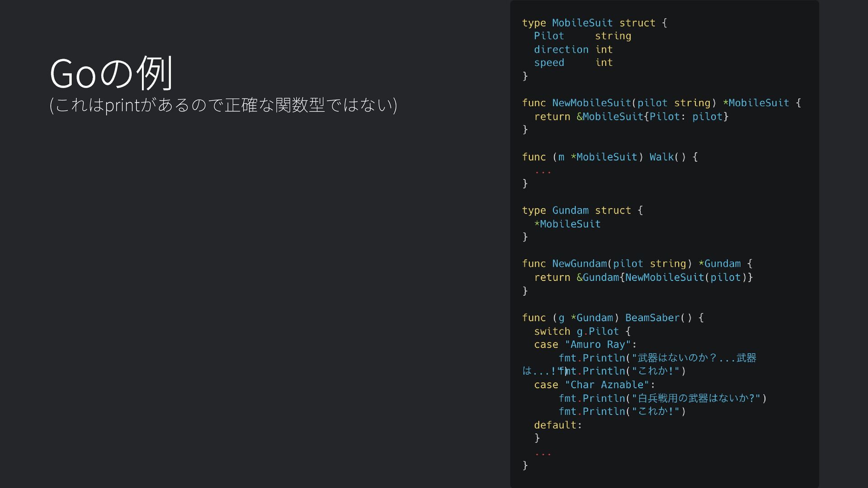Click the "return &Gundam{NewMobileSuit(pilot)}" line
This screenshot has height=488, width=868.
point(643,277)
